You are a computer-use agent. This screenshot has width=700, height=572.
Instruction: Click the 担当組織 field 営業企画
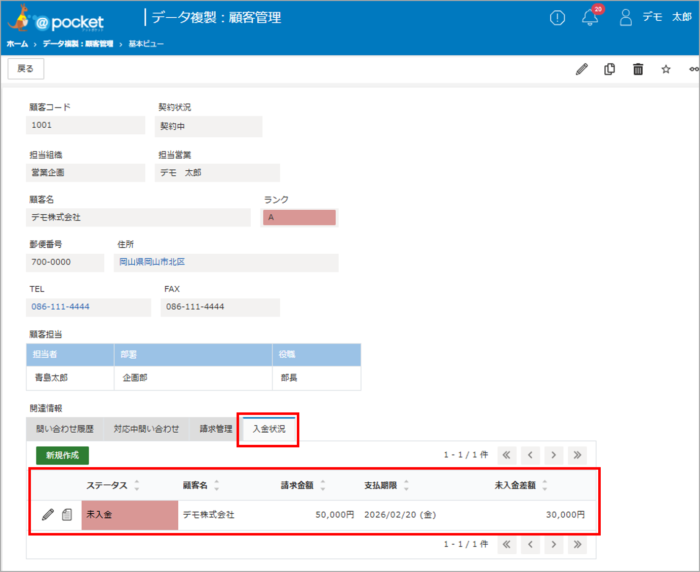(x=86, y=173)
